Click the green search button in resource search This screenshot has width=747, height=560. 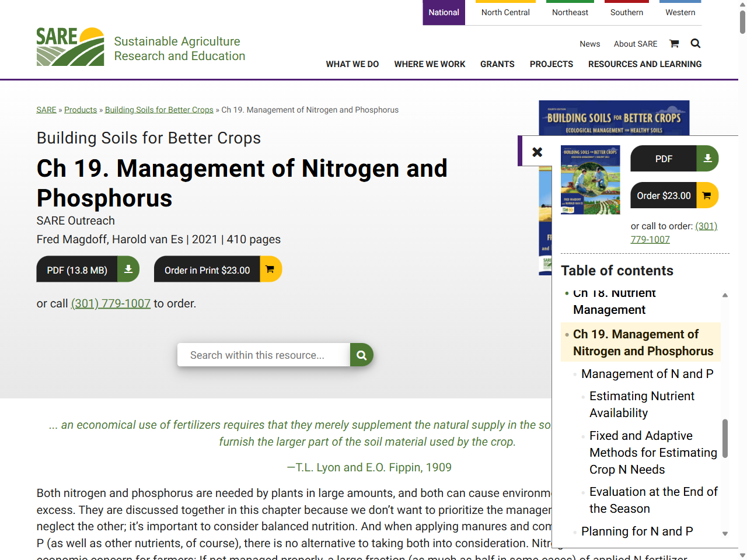click(361, 355)
